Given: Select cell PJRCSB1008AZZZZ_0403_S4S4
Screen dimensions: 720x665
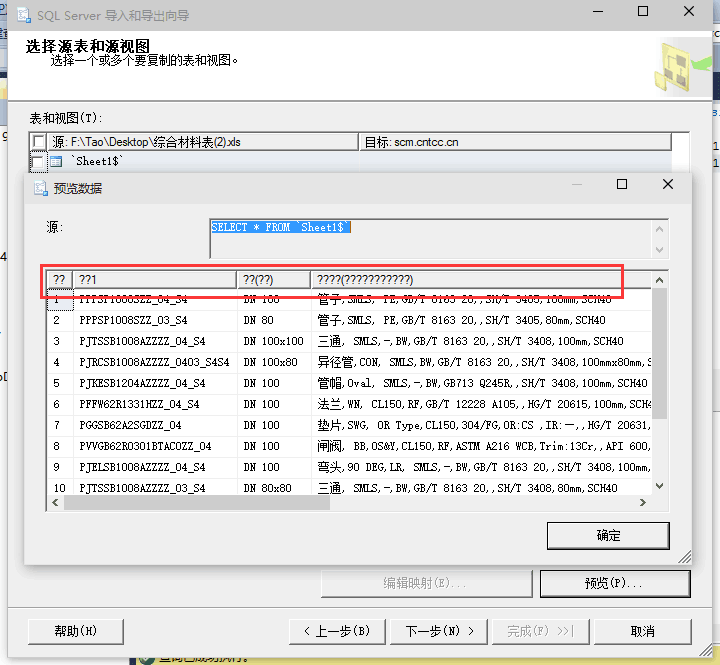Looking at the screenshot, I should (x=155, y=362).
